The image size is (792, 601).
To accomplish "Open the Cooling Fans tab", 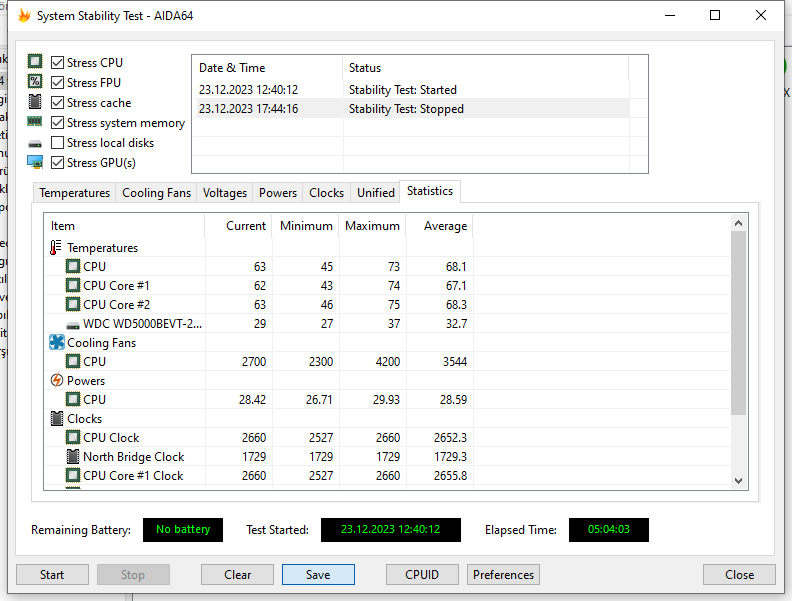I will pos(156,193).
